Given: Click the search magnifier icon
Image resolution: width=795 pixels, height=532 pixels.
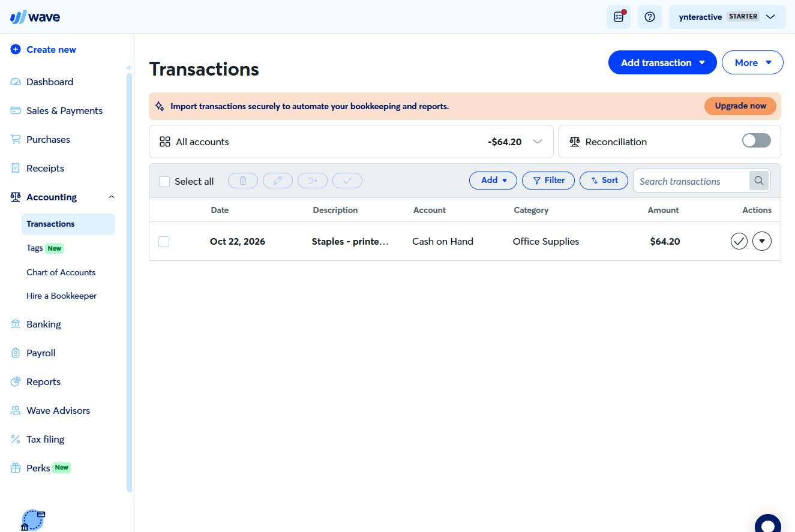Looking at the screenshot, I should pyautogui.click(x=759, y=181).
